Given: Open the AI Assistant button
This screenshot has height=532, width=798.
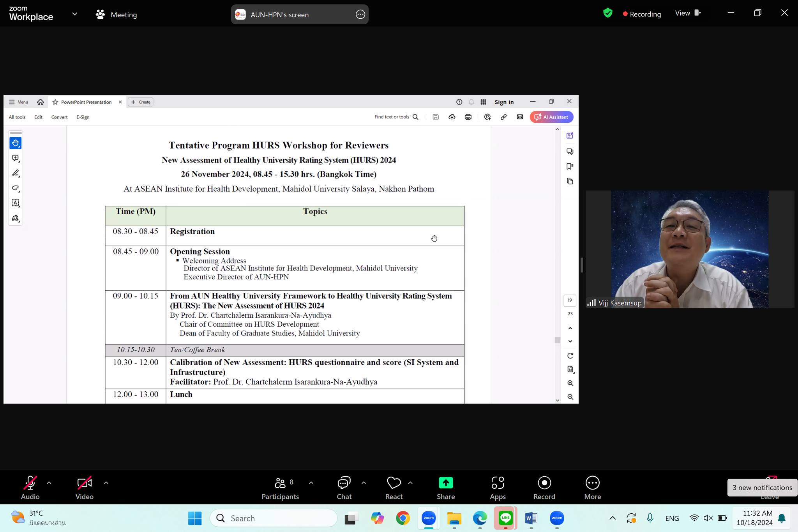Looking at the screenshot, I should [x=551, y=117].
